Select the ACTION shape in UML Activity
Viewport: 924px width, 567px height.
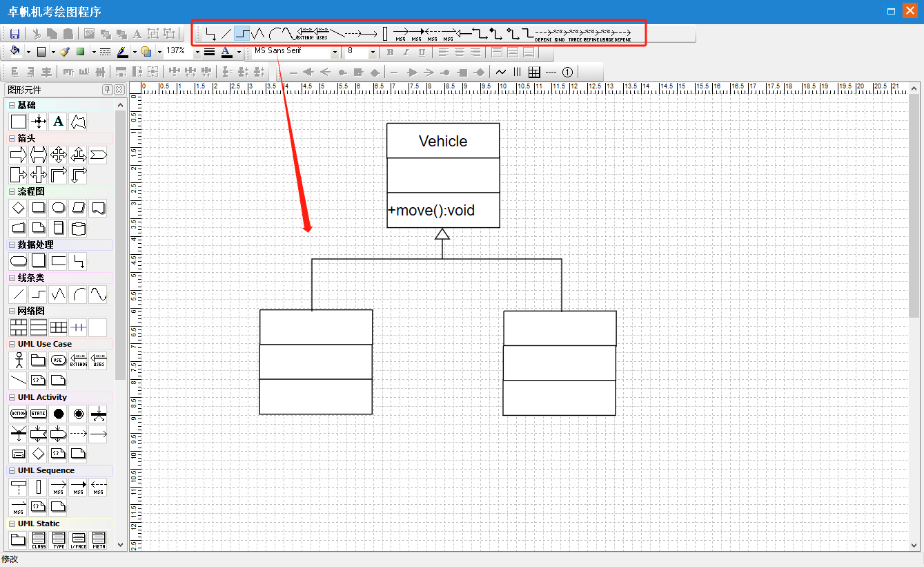pos(19,414)
